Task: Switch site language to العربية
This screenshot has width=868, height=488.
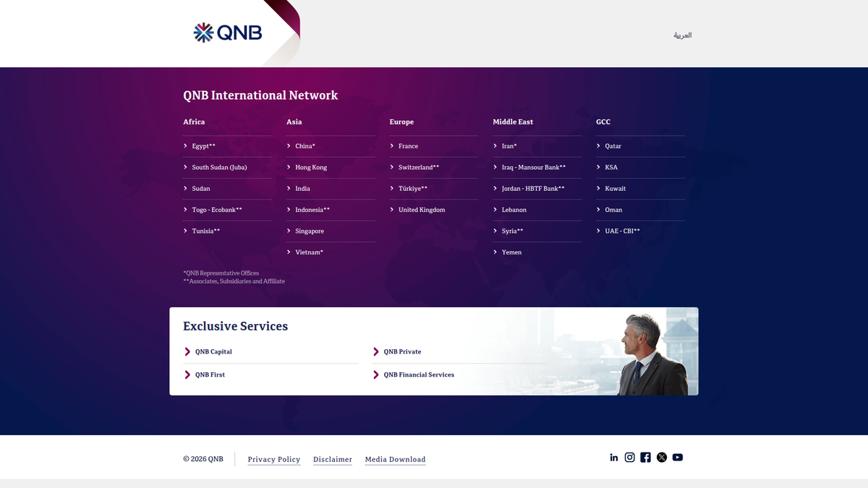Action: point(682,35)
